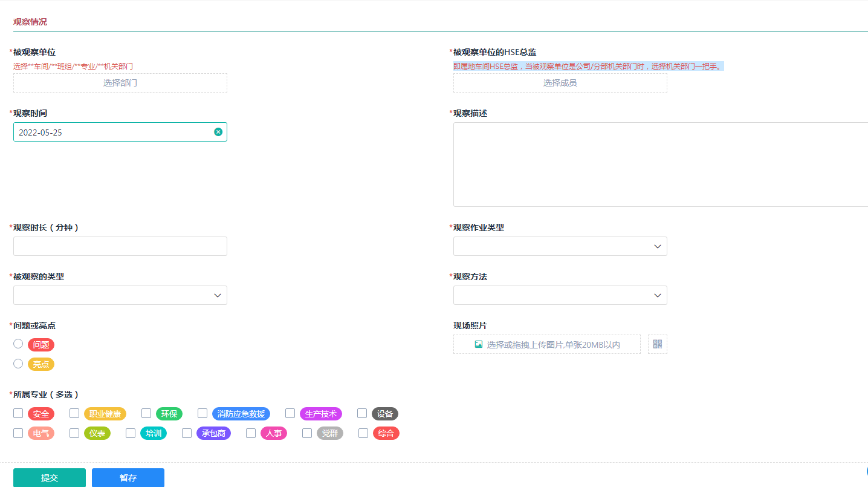The width and height of the screenshot is (868, 487).
Task: Check the 承包商 checkbox
Action: tap(187, 433)
